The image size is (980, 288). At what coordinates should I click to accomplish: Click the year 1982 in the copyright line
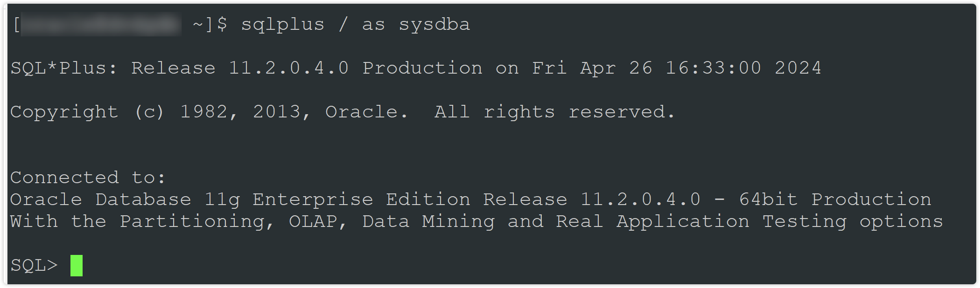pos(204,112)
